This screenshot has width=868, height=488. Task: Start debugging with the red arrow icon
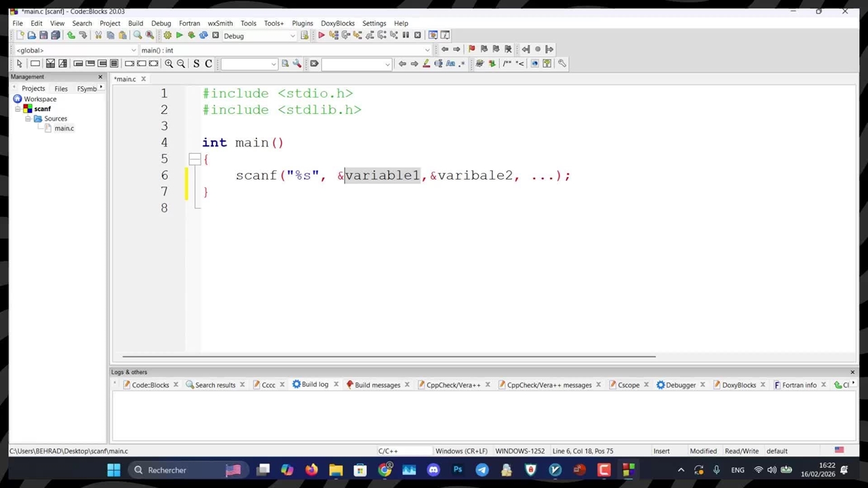(x=321, y=35)
